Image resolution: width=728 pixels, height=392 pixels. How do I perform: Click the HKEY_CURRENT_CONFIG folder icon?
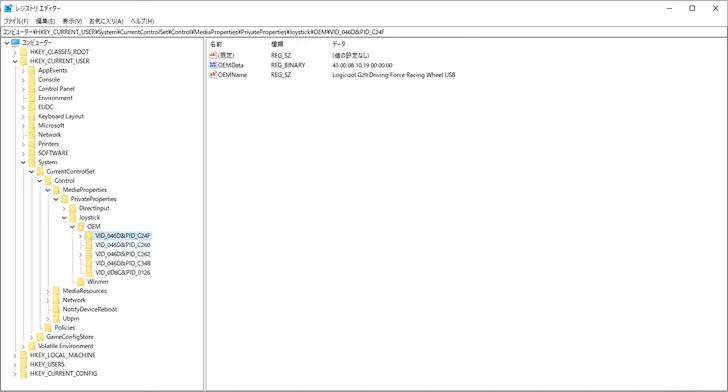click(24, 374)
